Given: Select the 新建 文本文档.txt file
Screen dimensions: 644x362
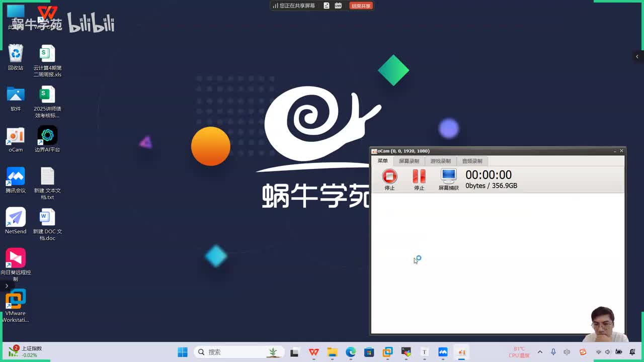Looking at the screenshot, I should point(47,184).
